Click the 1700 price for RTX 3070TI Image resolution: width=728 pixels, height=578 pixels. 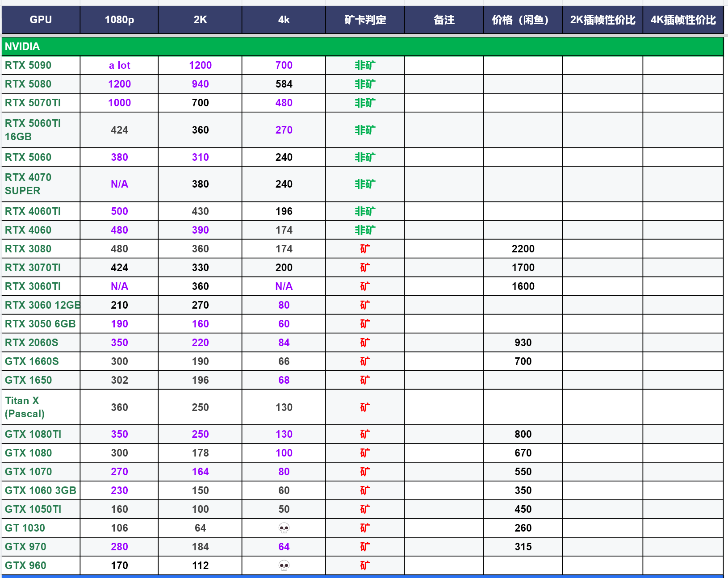(523, 268)
